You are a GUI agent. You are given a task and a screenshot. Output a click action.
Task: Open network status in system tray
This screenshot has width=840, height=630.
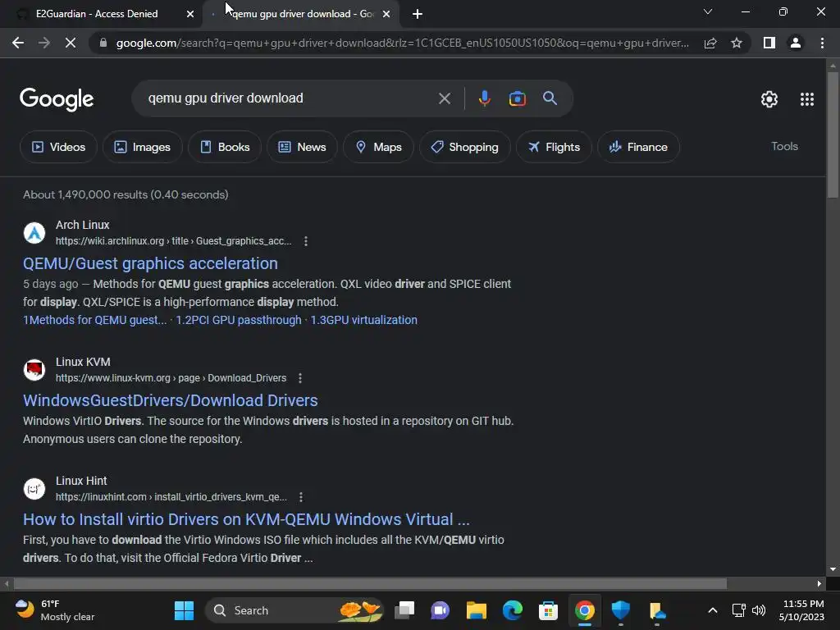coord(739,610)
